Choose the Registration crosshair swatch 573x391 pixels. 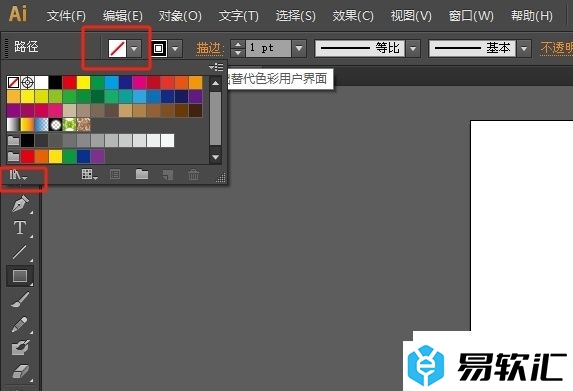point(27,83)
